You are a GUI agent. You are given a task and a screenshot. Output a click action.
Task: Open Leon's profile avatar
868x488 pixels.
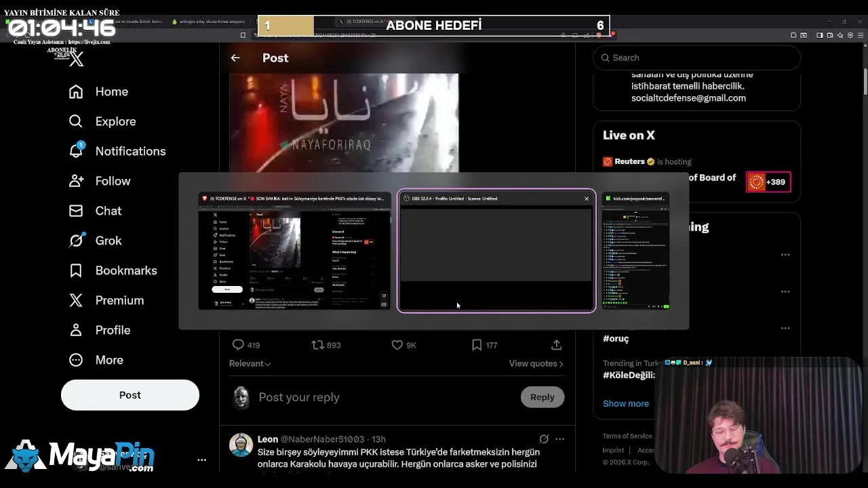(x=241, y=445)
